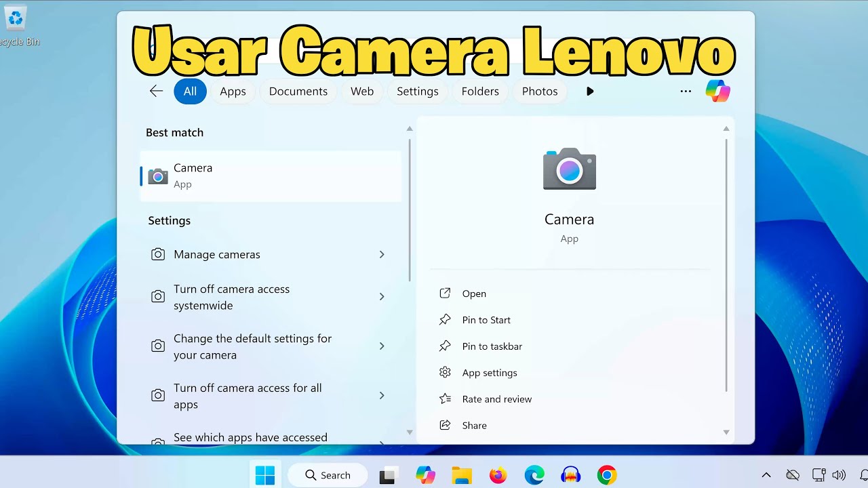
Task: Switch to the Documents filter tab
Action: [x=298, y=91]
